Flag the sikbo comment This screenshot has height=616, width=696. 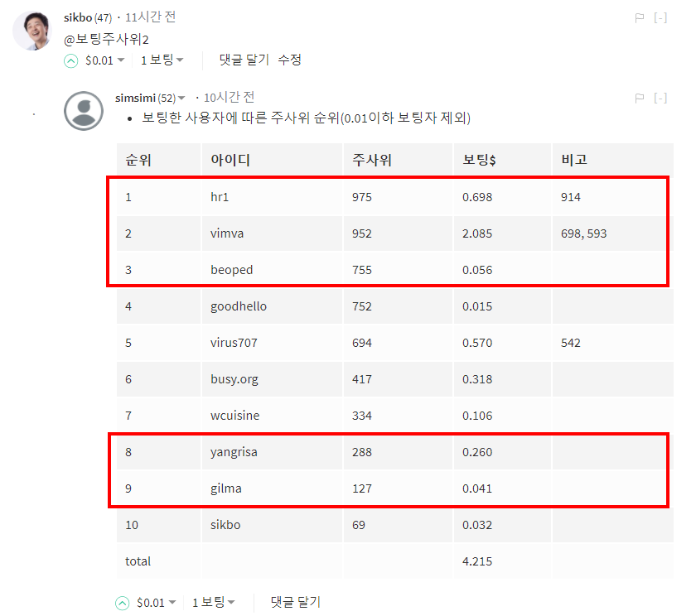(639, 17)
